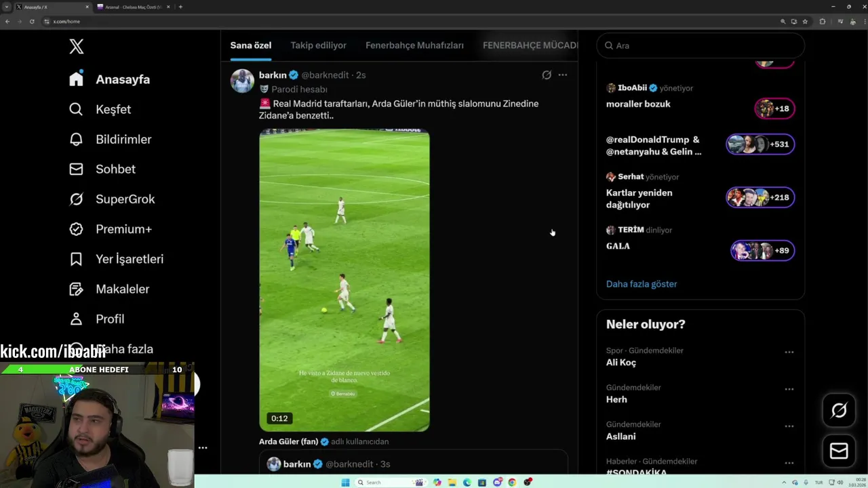Switch to Arsenal - Chelsea browser tab
The height and width of the screenshot is (488, 868).
(132, 7)
